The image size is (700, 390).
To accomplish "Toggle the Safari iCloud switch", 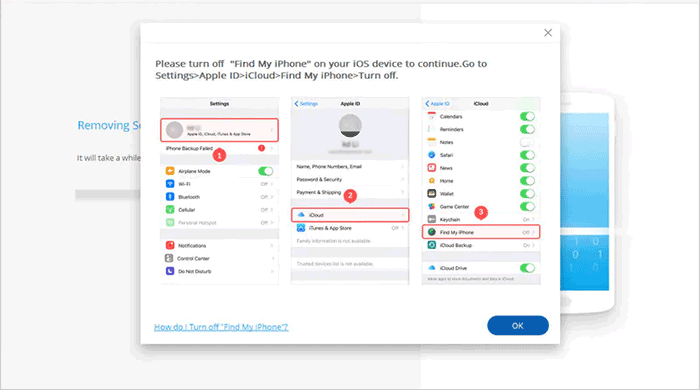I will 527,155.
